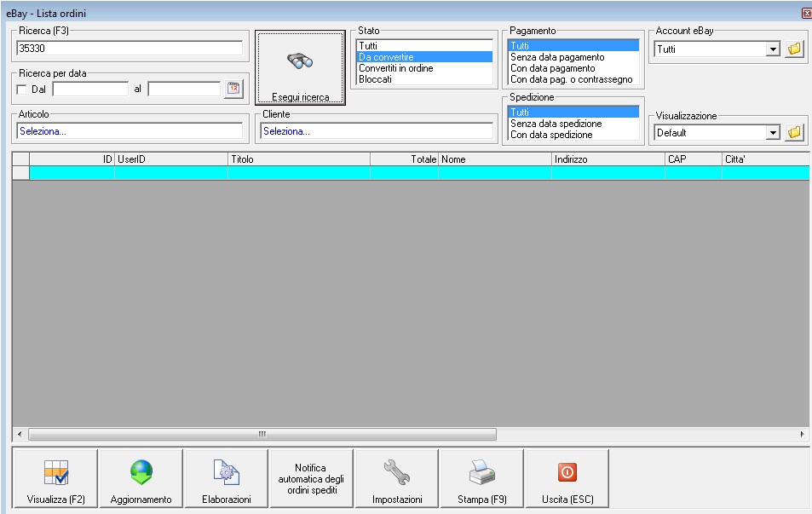Select the highlighted cyan grid row selector

(x=20, y=172)
